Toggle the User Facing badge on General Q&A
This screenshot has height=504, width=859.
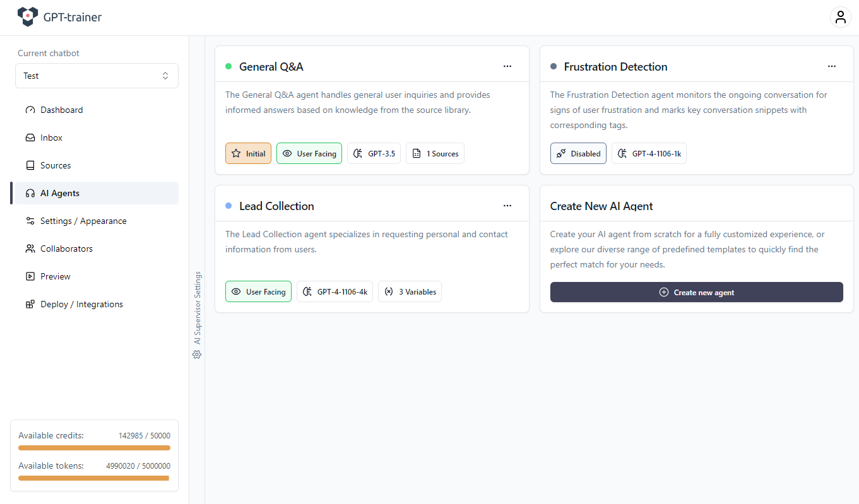(x=309, y=153)
